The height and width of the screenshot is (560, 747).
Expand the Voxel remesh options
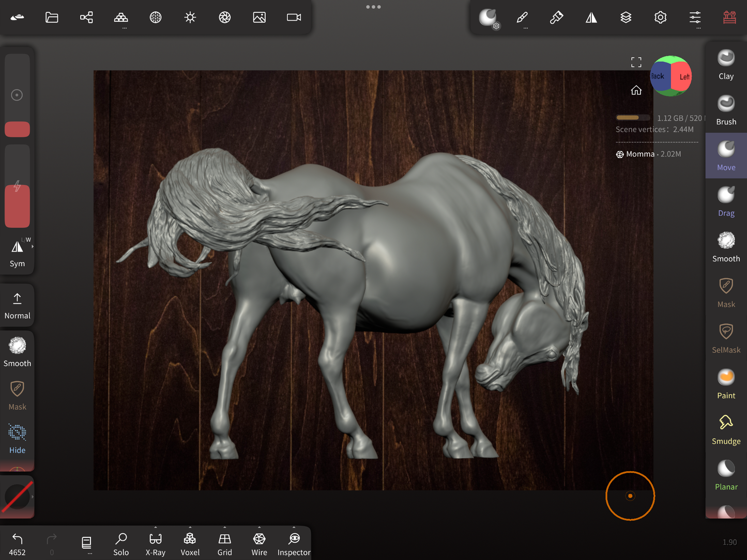[190, 528]
